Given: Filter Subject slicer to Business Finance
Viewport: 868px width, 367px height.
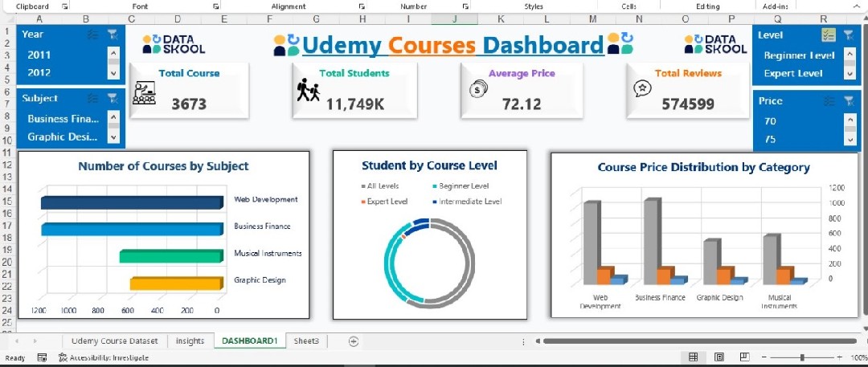Looking at the screenshot, I should click(x=63, y=119).
